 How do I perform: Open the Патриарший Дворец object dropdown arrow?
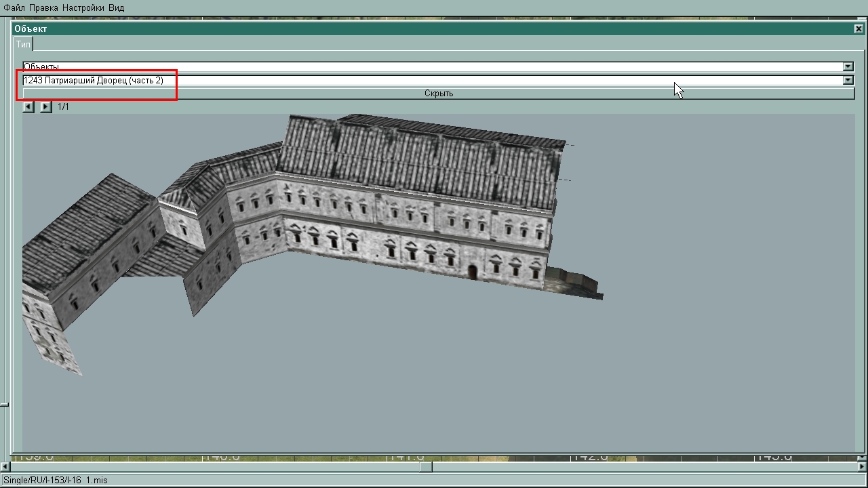[848, 80]
